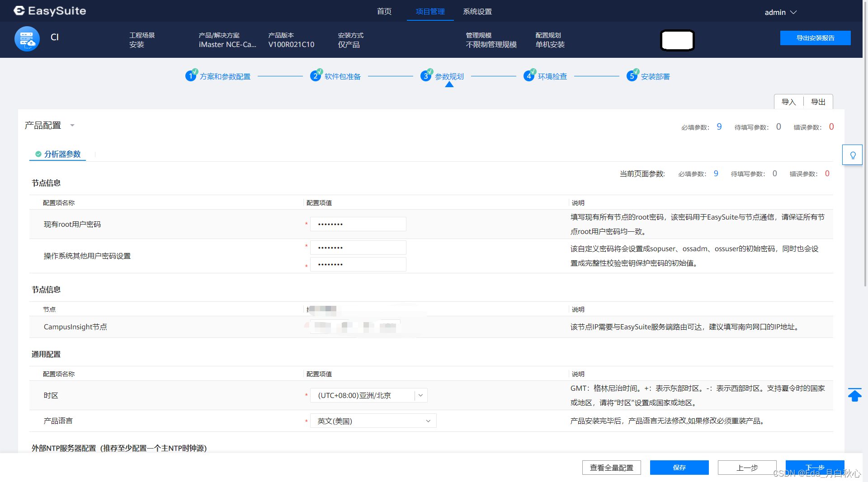Click the CI project server icon

tap(27, 39)
